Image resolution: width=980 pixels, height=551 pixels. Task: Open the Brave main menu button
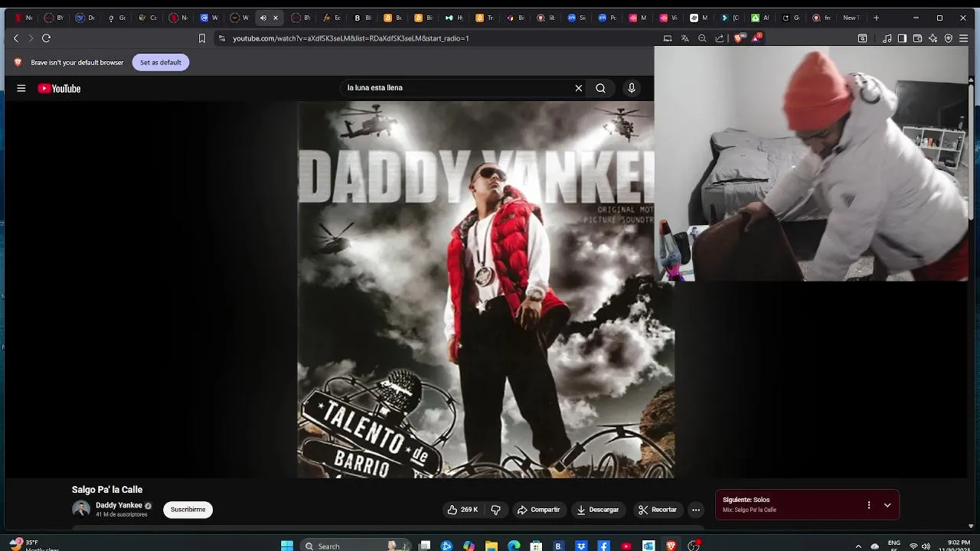tap(964, 38)
